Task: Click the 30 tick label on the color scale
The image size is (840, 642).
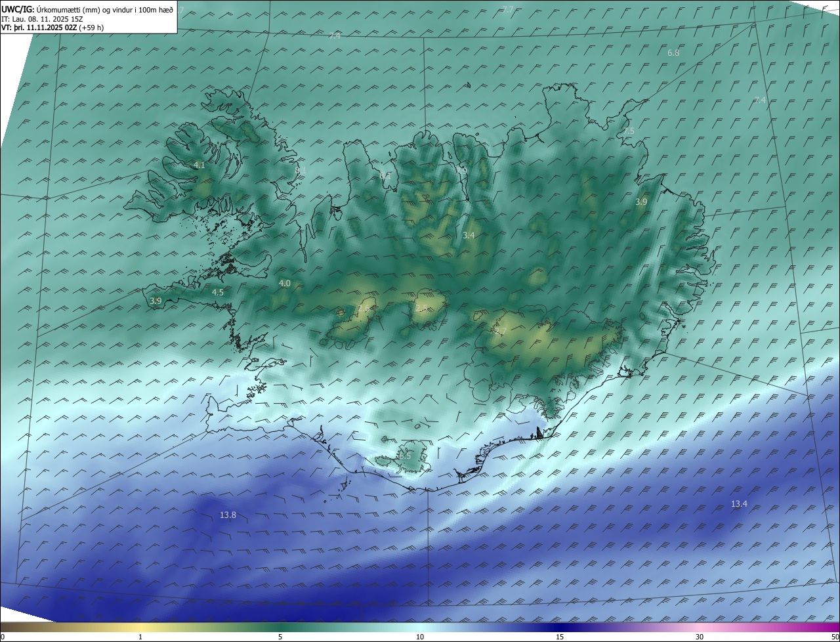Action: [x=700, y=637]
